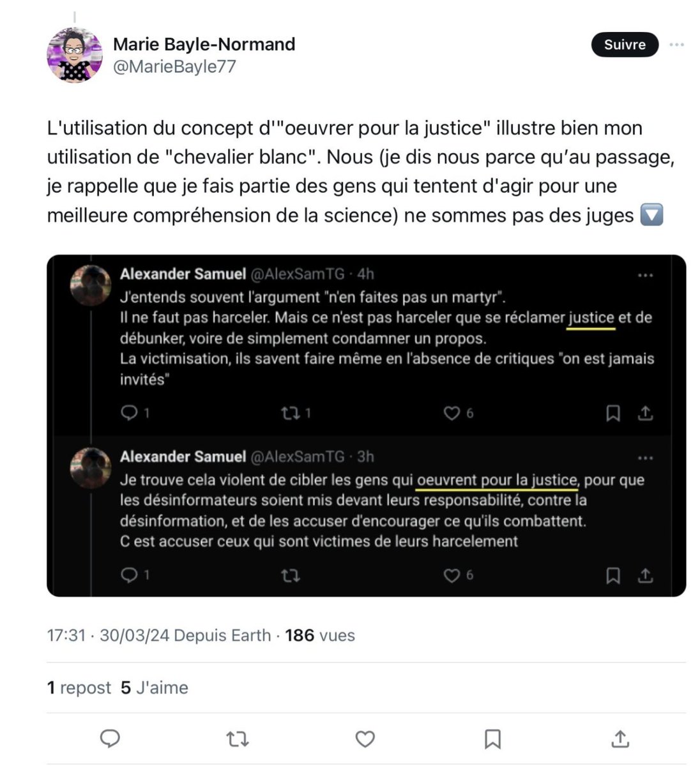
Task: Open the three-dot menu next to Suivre
Action: (x=676, y=45)
